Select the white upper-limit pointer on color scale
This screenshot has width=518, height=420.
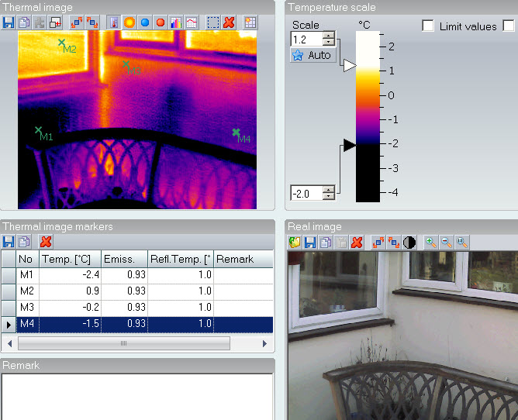pos(349,66)
